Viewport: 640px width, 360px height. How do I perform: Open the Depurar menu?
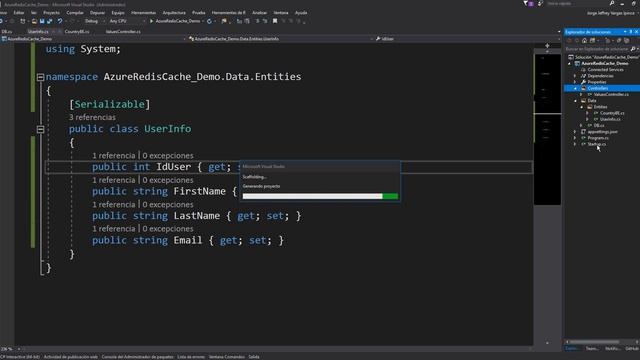click(98, 13)
